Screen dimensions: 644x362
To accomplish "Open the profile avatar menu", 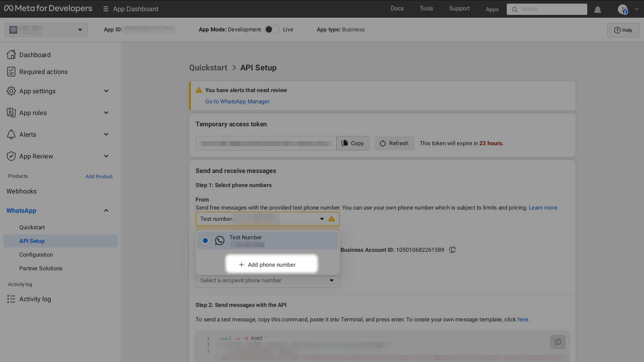I will pos(623,9).
